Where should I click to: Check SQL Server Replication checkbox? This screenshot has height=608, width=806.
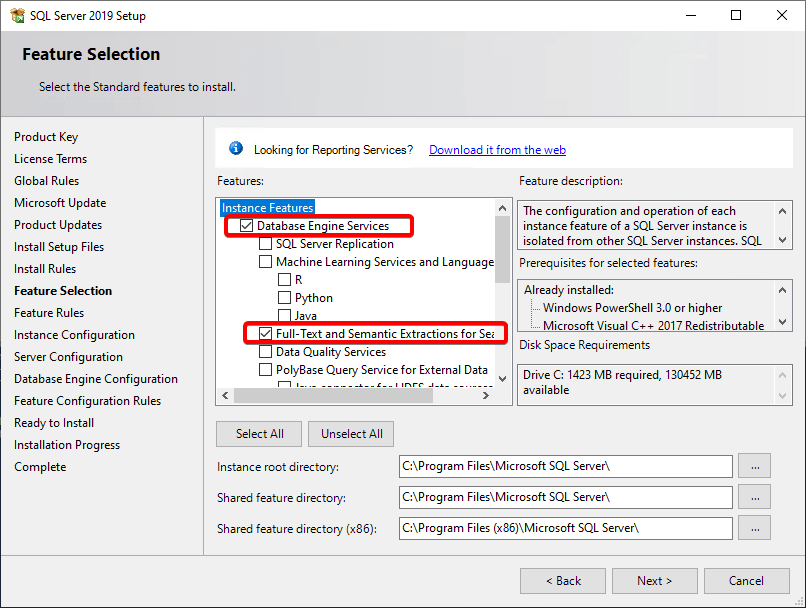pos(265,244)
